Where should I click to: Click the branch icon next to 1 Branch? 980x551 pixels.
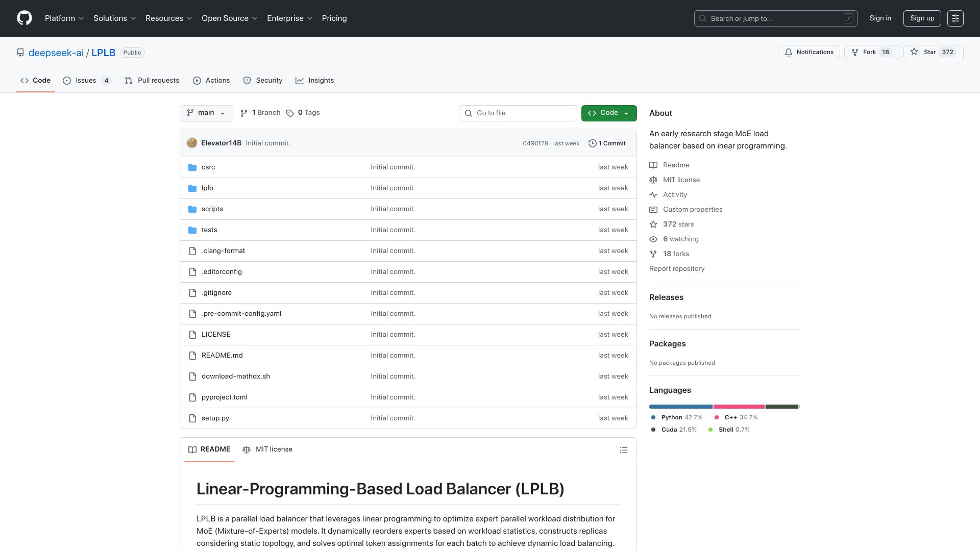coord(244,113)
